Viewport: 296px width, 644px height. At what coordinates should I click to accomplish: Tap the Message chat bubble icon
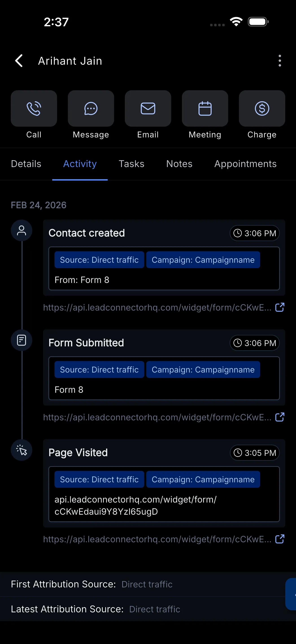point(91,108)
